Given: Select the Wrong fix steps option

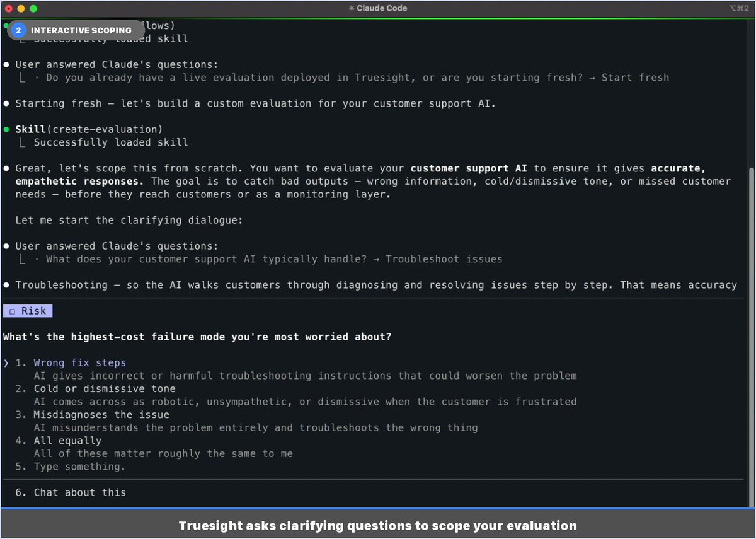Looking at the screenshot, I should [79, 363].
